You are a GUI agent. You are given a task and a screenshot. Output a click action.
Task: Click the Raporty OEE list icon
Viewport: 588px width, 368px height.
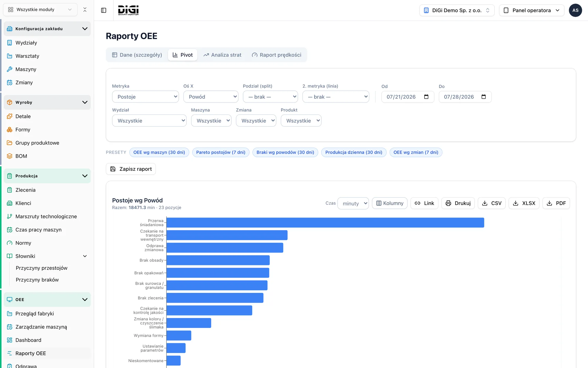pyautogui.click(x=10, y=353)
